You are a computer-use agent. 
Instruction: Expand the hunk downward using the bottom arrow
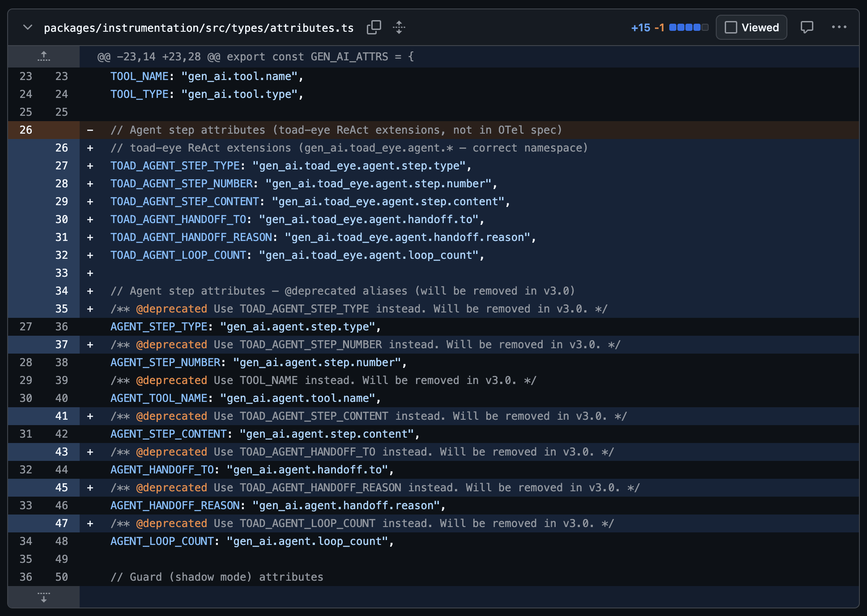coord(43,597)
